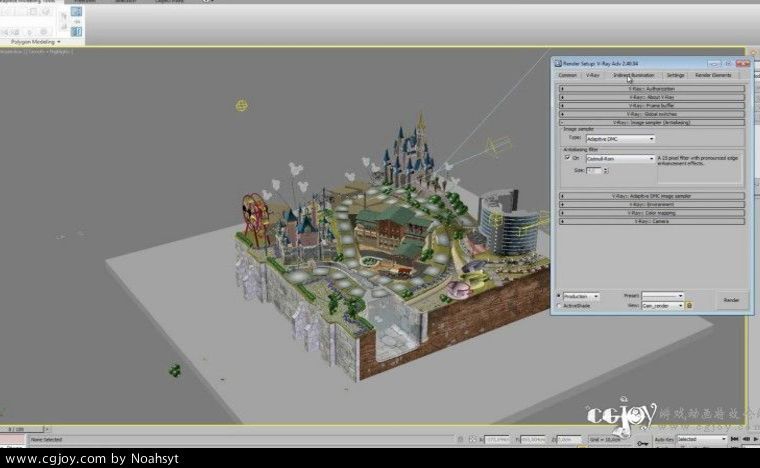The image size is (760, 468).
Task: Click the viewport label text at top-left
Action: [x=36, y=51]
